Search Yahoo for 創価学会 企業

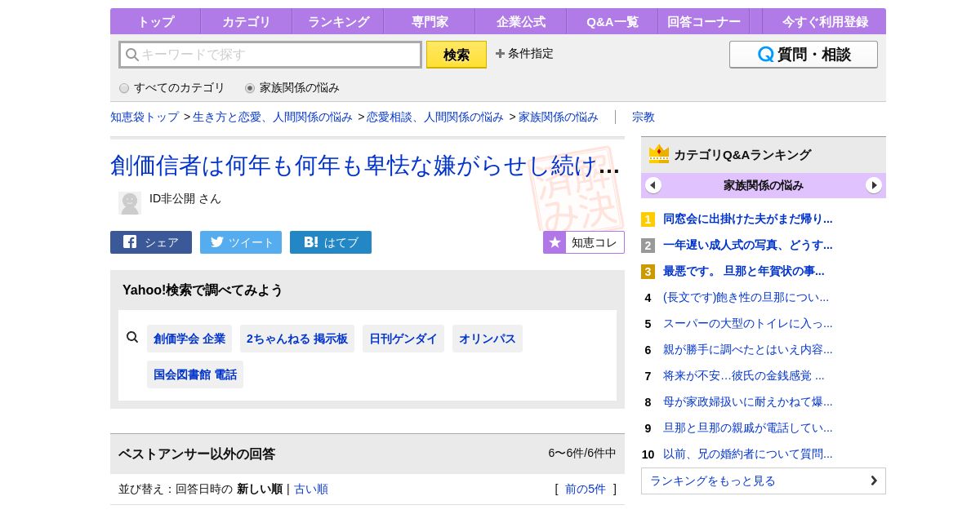pyautogui.click(x=189, y=339)
